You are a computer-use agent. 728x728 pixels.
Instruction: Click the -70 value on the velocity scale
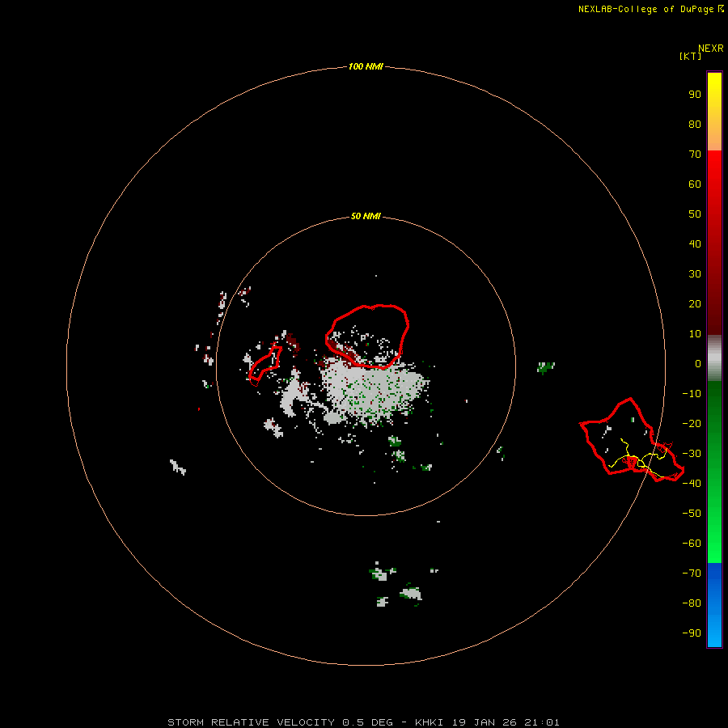pyautogui.click(x=692, y=573)
